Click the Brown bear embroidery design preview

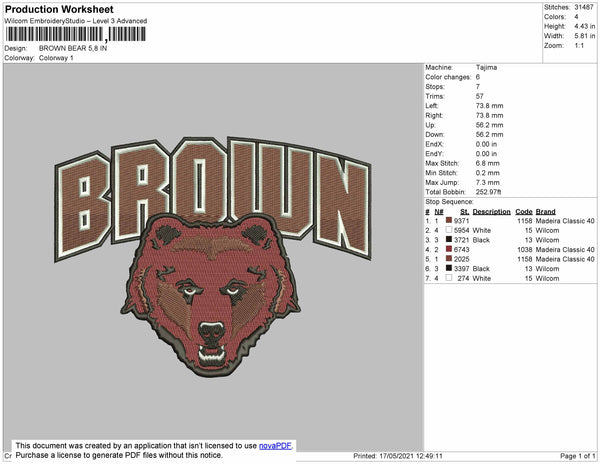[213, 256]
